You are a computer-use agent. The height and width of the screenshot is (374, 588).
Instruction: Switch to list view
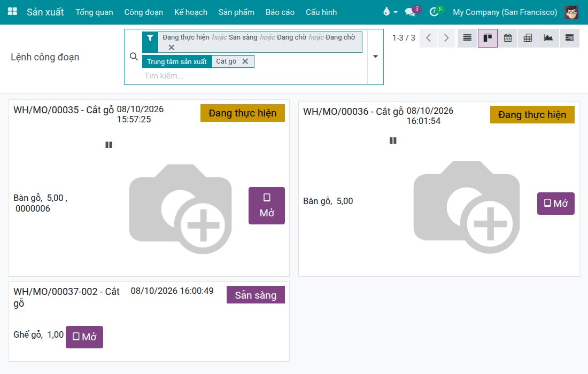coord(467,38)
